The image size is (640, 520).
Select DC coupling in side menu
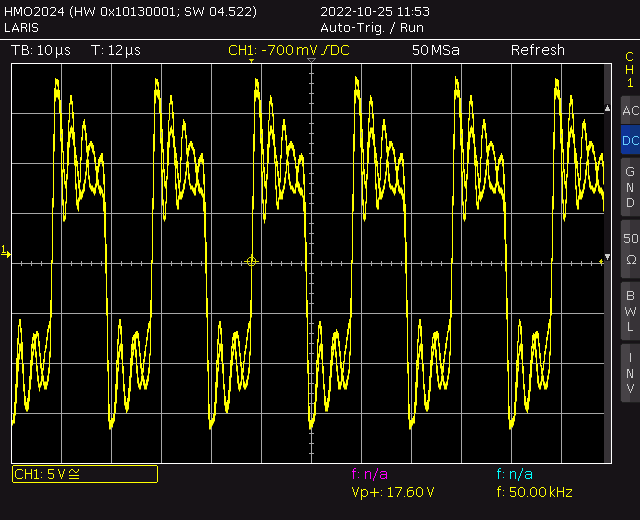click(630, 140)
